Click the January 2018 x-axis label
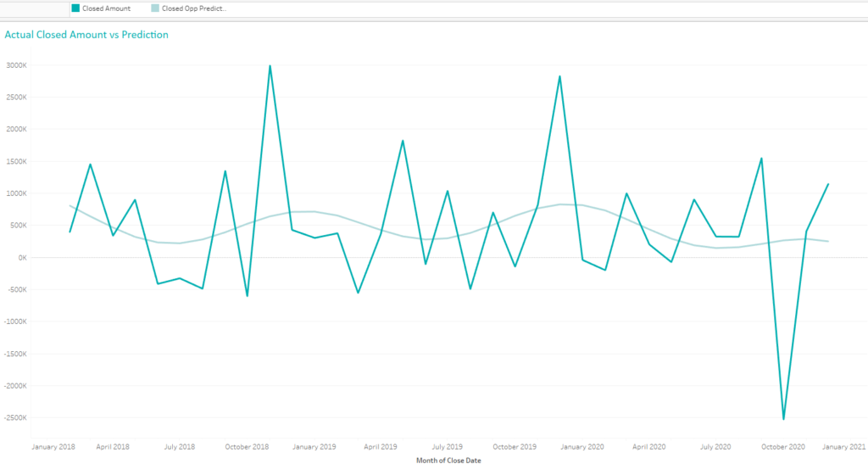Viewport: 868px width, 464px height. [x=53, y=447]
